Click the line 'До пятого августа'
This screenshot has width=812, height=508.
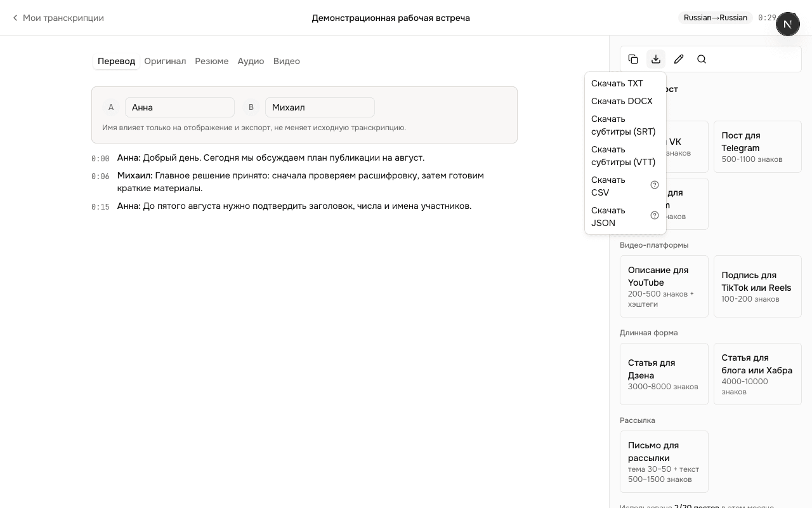click(294, 206)
